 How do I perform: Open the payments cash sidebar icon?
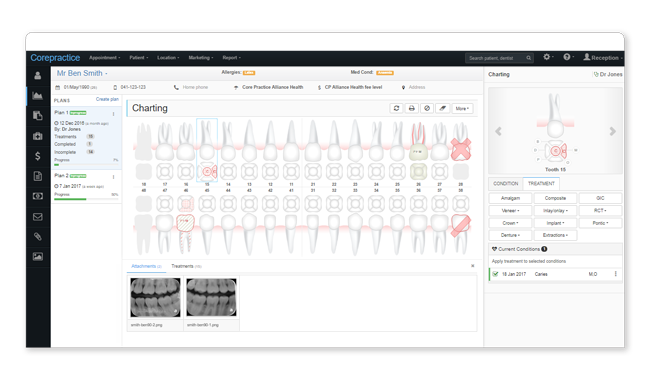click(38, 196)
